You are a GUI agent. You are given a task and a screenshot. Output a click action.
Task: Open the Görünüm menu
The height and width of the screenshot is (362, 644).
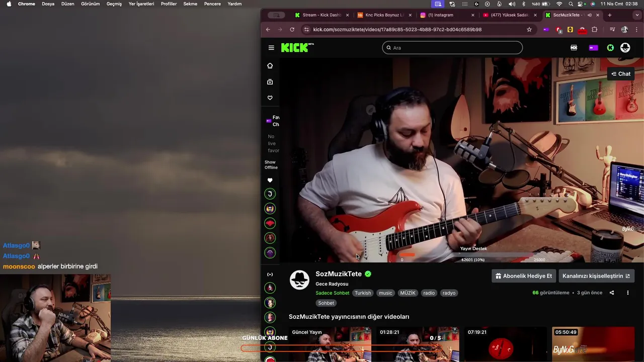(x=91, y=4)
